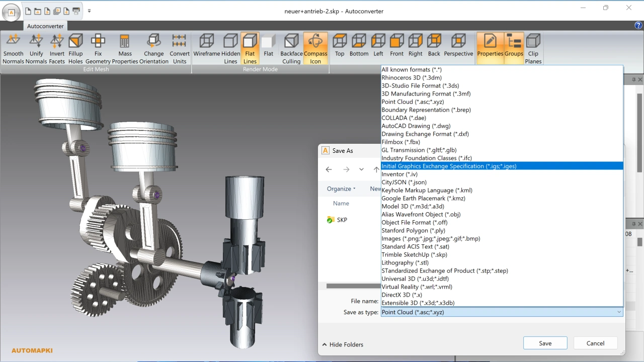Choose Initial Graphics Exchange Specification format
This screenshot has width=644, height=362.
click(x=502, y=166)
